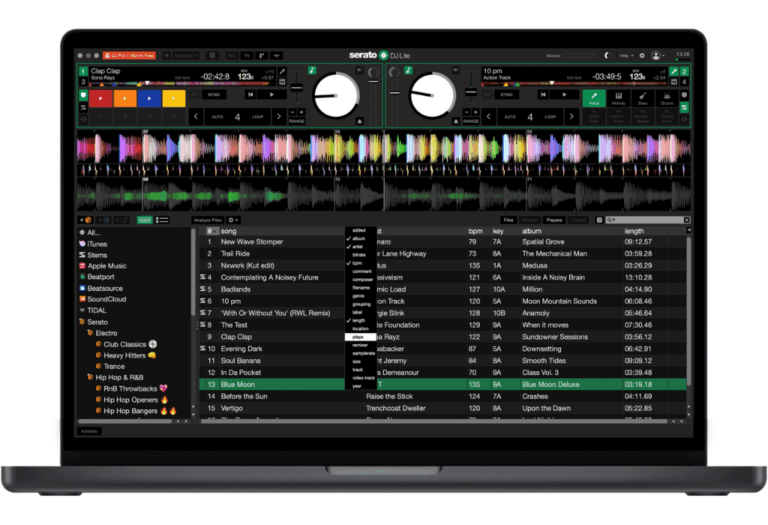Toggle the FX panel button in top bar
This screenshot has width=768, height=525.
click(247, 56)
